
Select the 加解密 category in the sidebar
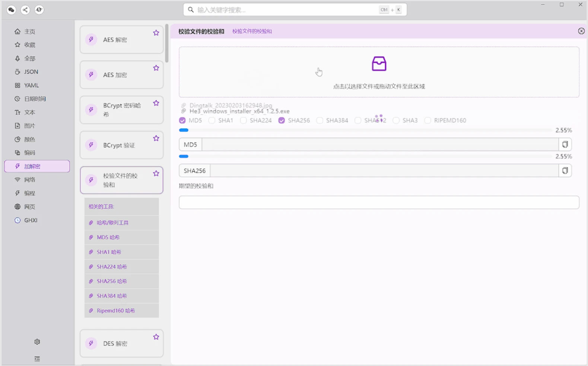(x=37, y=166)
